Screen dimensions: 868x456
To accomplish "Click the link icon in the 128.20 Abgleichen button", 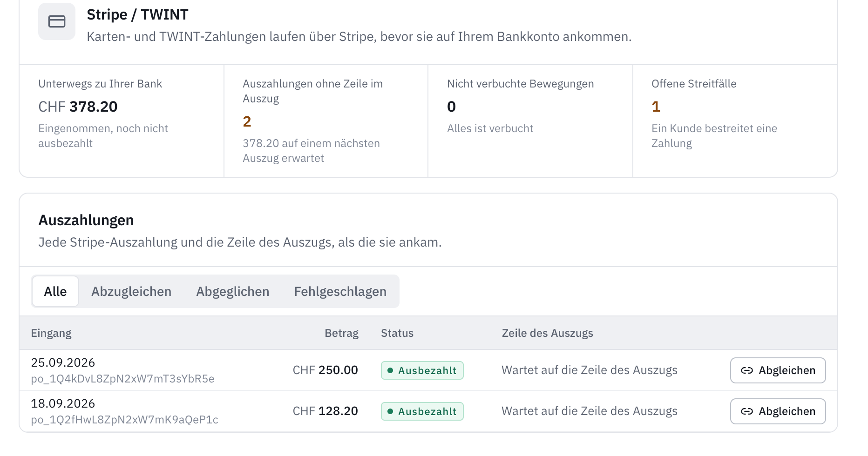I will click(747, 411).
